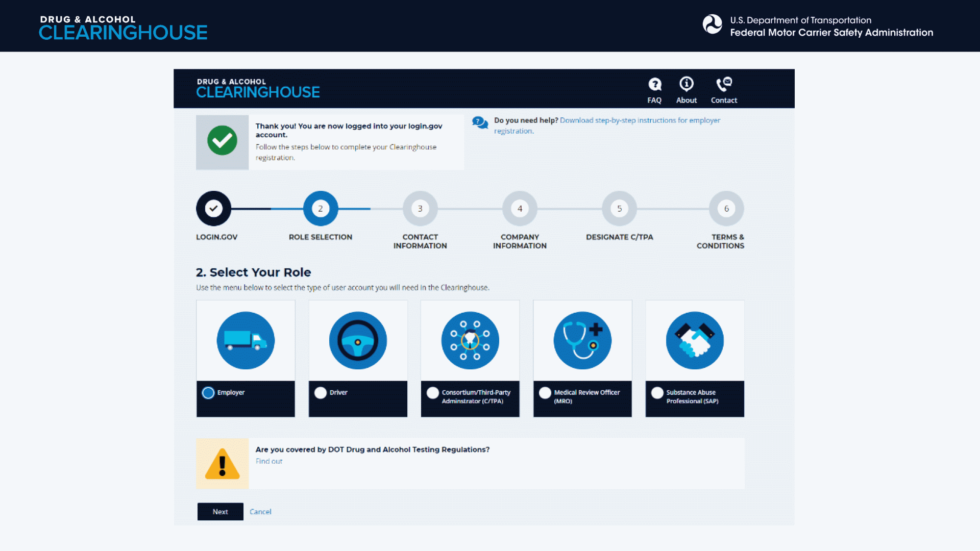Download step-by-step employer registration instructions

click(640, 120)
